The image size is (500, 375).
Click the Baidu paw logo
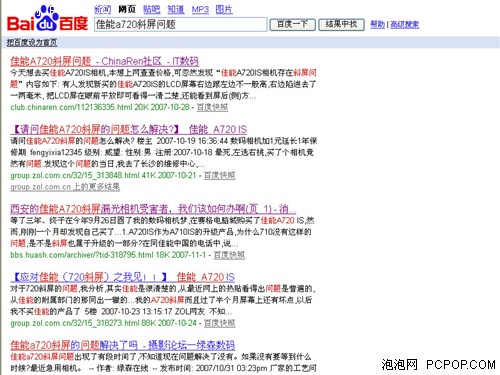[48, 18]
